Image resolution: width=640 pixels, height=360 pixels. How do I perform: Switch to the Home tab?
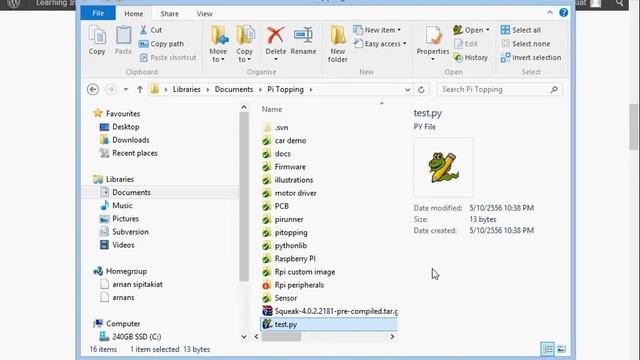tap(133, 13)
